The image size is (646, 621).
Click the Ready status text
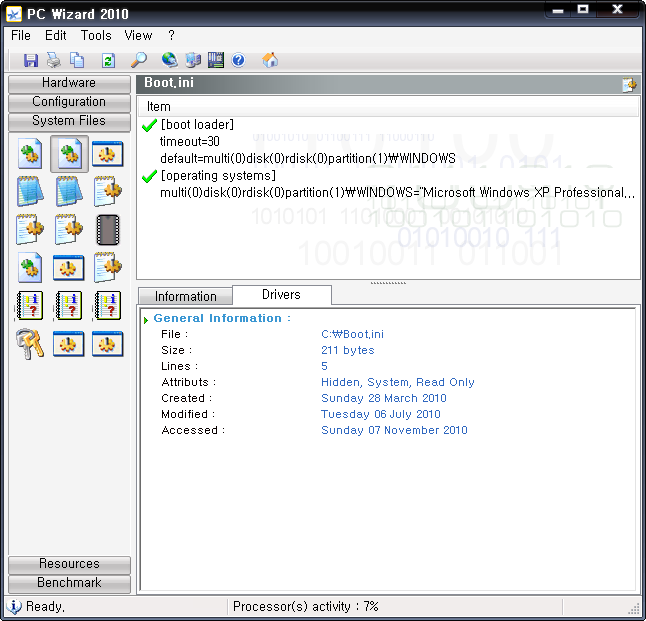(45, 607)
